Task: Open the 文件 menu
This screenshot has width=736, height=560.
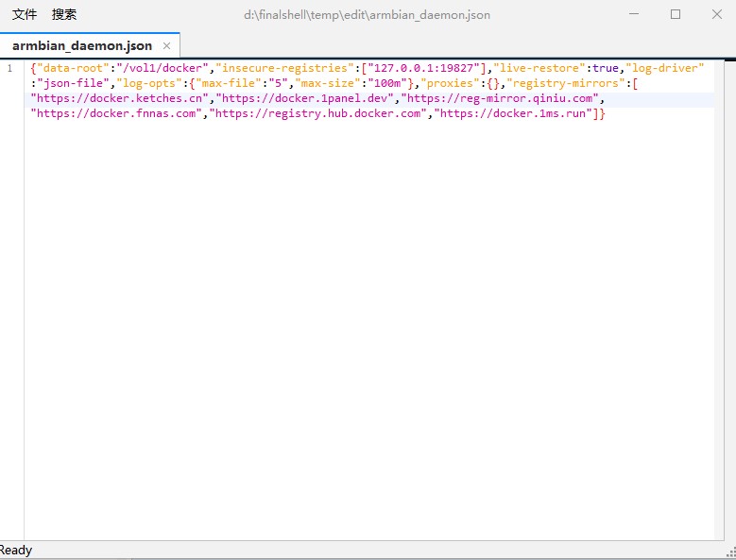Action: coord(25,14)
